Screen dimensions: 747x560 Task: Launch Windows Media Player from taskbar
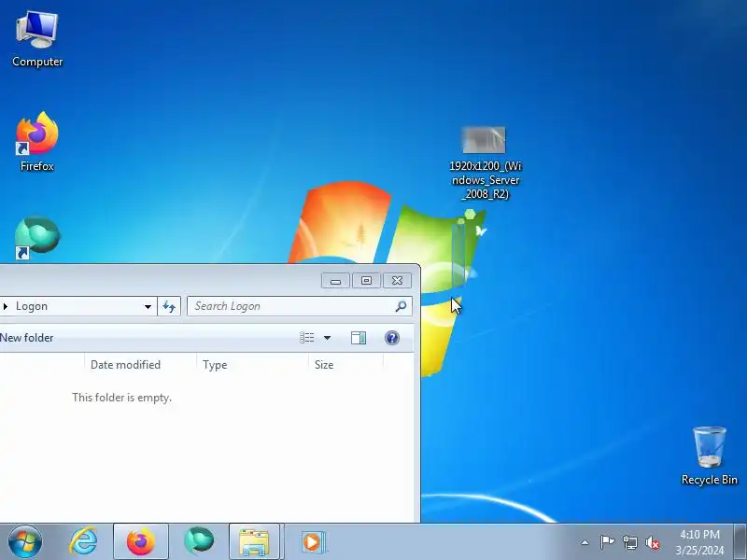coord(313,542)
